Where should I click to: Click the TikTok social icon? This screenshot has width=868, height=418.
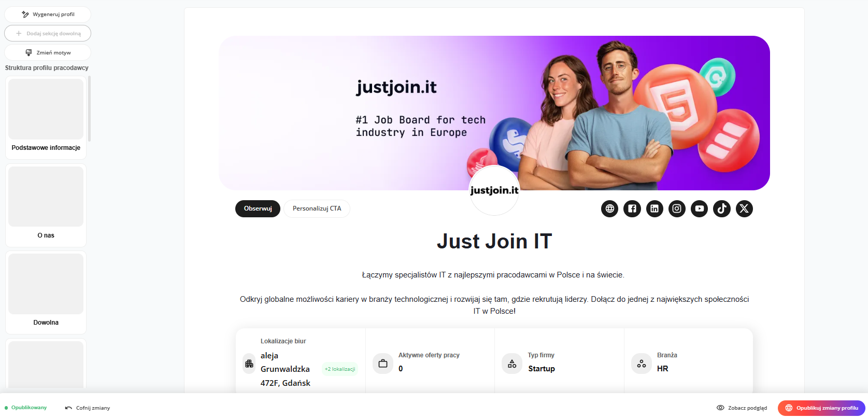pos(722,208)
